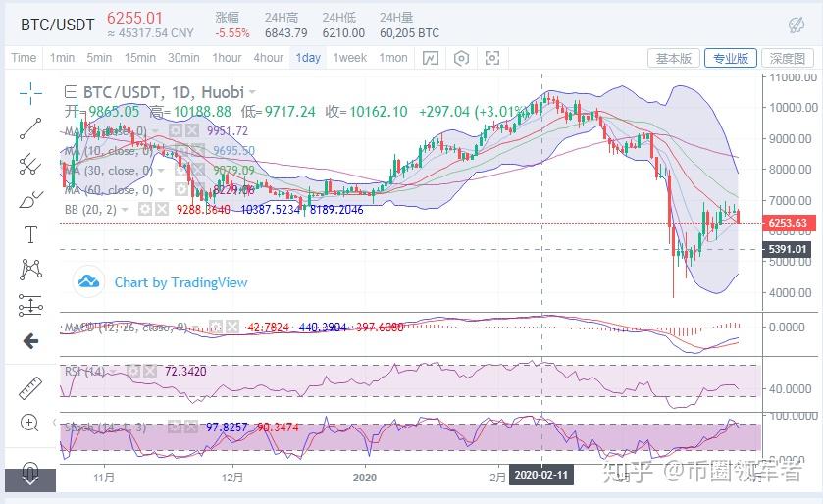Click the crossed-out feather icon in the header
Viewport: 823px width, 504px height.
(x=797, y=25)
